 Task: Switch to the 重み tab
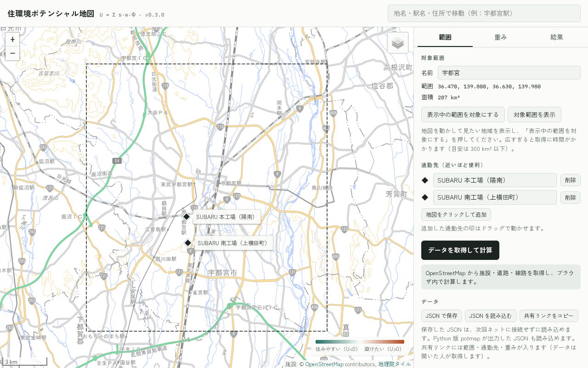501,37
